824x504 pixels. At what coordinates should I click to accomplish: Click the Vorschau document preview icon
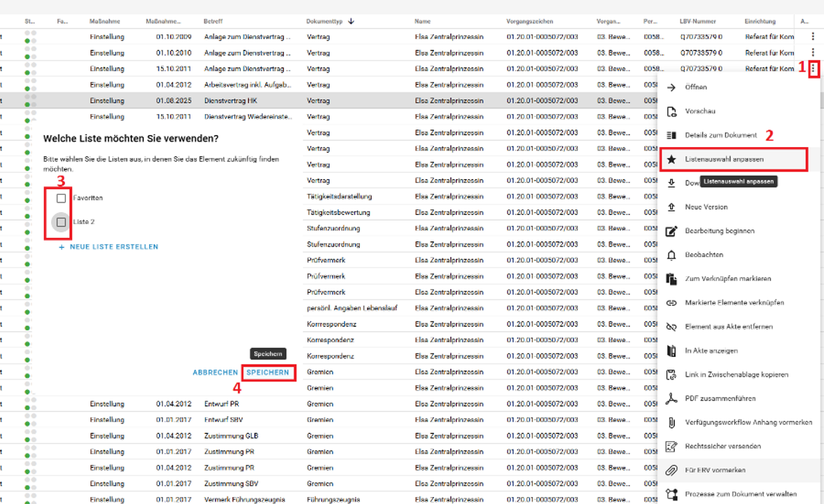pos(671,111)
